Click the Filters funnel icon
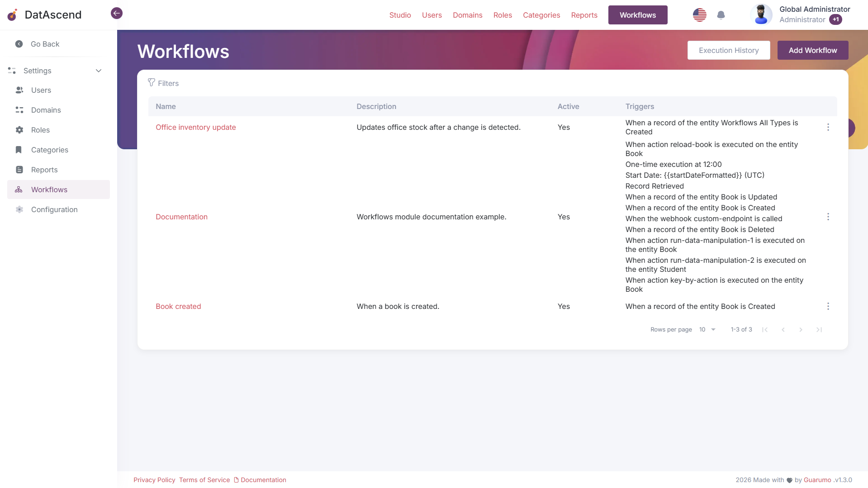Image resolution: width=868 pixels, height=488 pixels. 152,82
